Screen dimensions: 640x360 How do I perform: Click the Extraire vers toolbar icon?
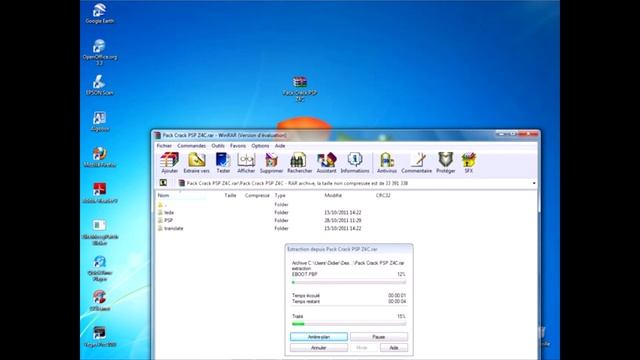coord(196,163)
